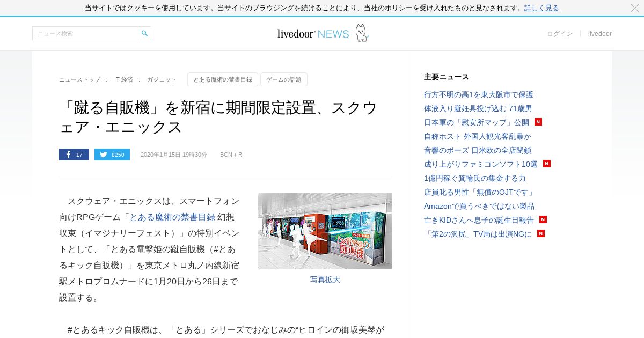644x338 pixels.
Task: Select the とある魔術の禁書目録 tag
Action: tap(223, 79)
